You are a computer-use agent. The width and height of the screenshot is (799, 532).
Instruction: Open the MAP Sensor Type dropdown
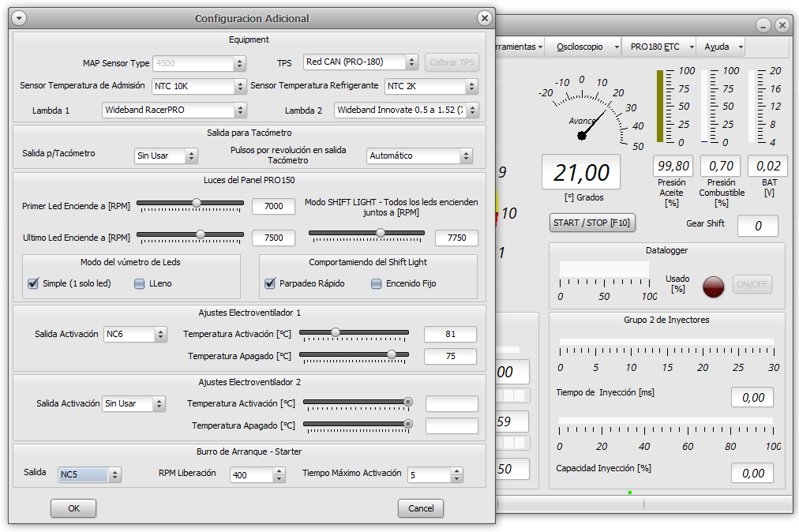coord(199,63)
